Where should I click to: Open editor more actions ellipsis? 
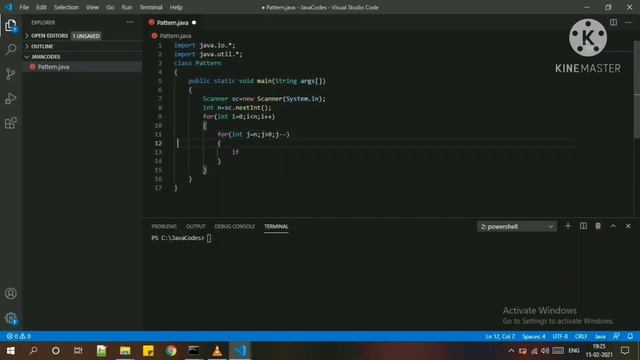pyautogui.click(x=628, y=22)
